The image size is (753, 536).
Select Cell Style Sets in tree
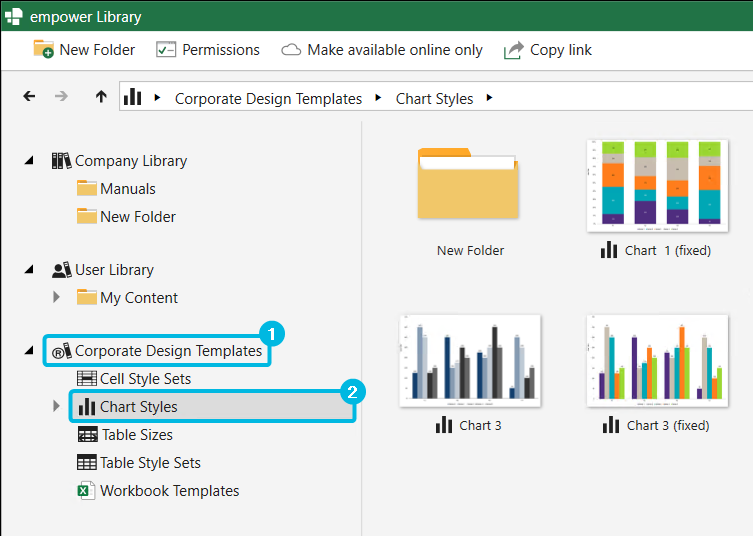click(145, 379)
